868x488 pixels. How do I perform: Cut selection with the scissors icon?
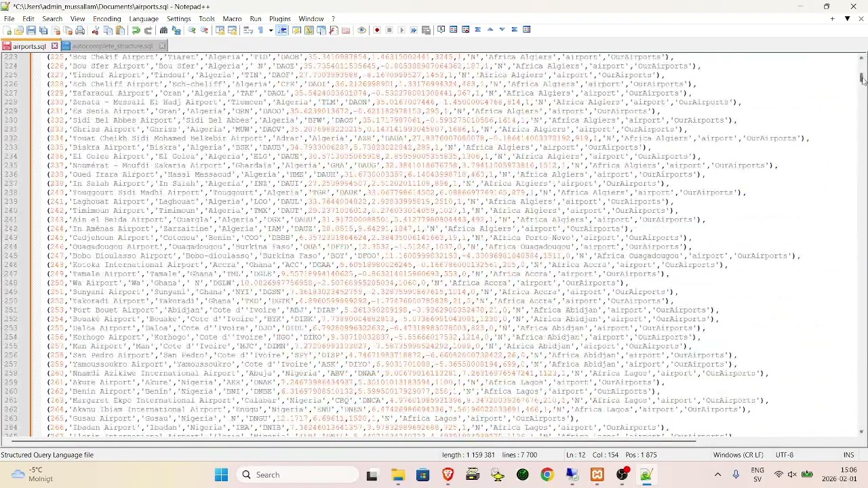(96, 30)
